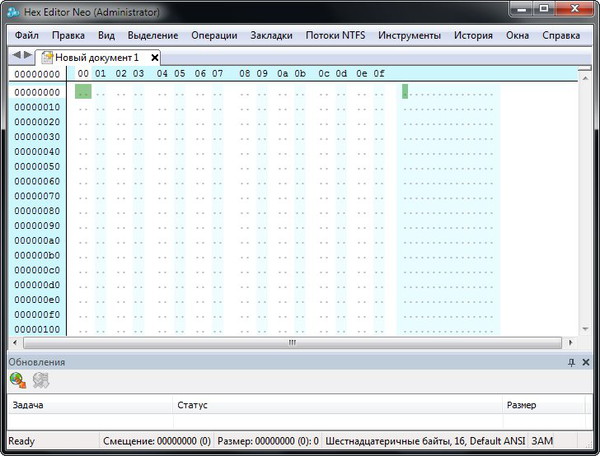The height and width of the screenshot is (456, 600).
Task: Switch to the Новый документ 1 tab
Action: (x=96, y=57)
